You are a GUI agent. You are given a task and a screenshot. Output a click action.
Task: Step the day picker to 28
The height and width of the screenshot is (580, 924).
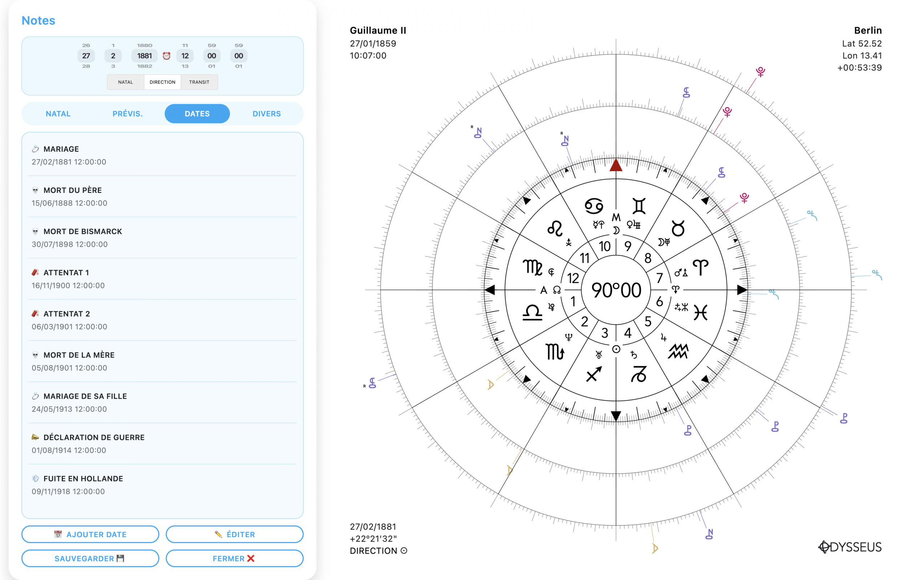point(86,66)
